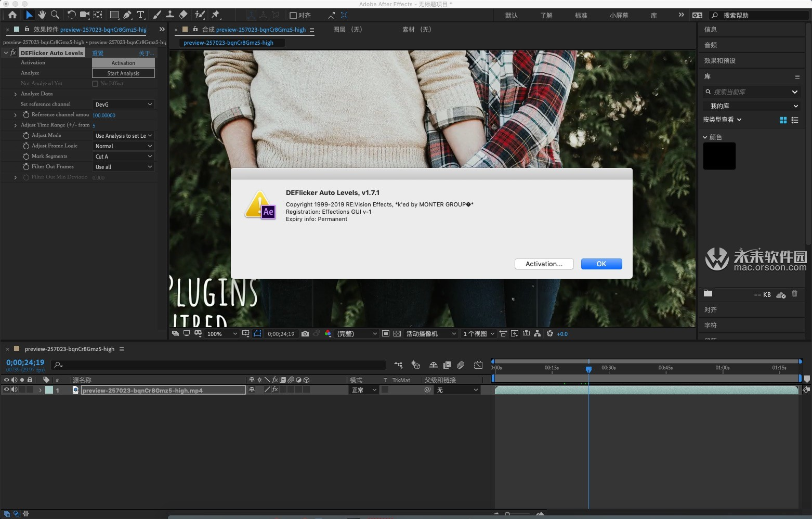Open Mark Segments Cut A dropdown
The width and height of the screenshot is (812, 519).
point(123,157)
